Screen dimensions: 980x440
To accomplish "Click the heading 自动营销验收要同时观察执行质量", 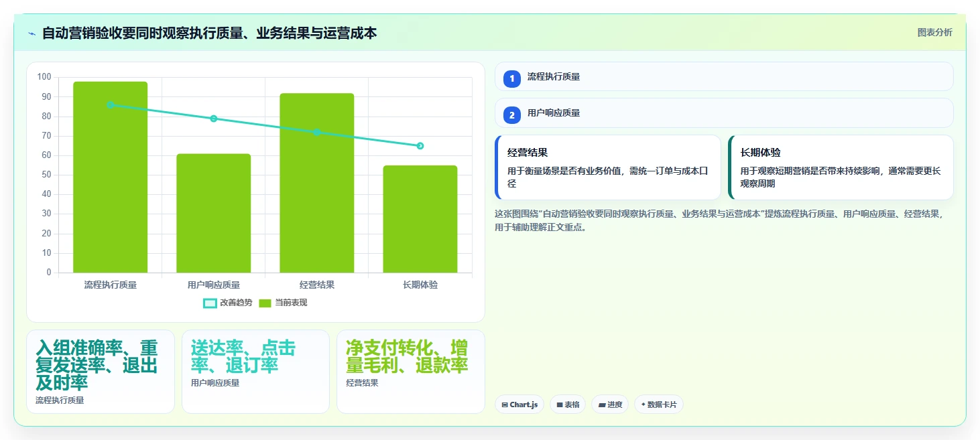I will pos(209,33).
